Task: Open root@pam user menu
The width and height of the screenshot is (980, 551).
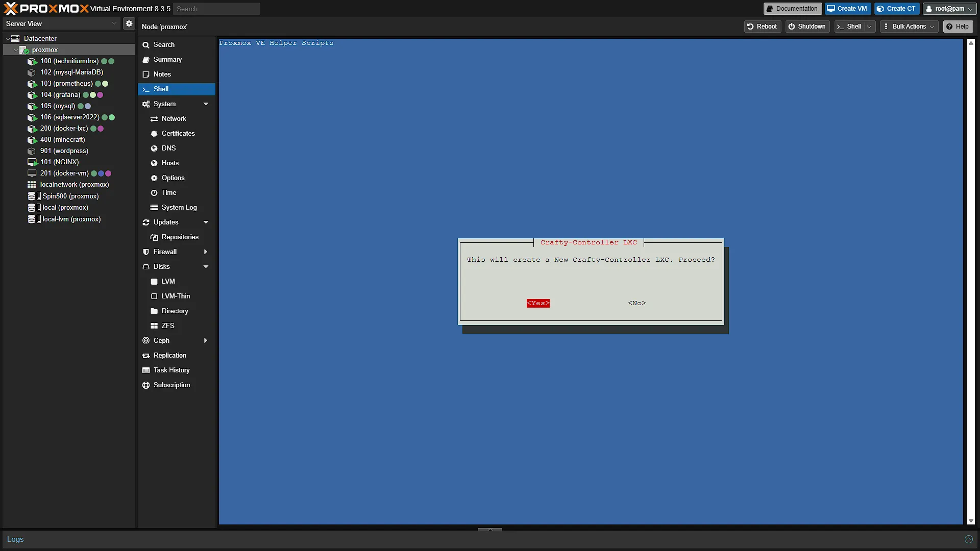Action: pyautogui.click(x=949, y=9)
